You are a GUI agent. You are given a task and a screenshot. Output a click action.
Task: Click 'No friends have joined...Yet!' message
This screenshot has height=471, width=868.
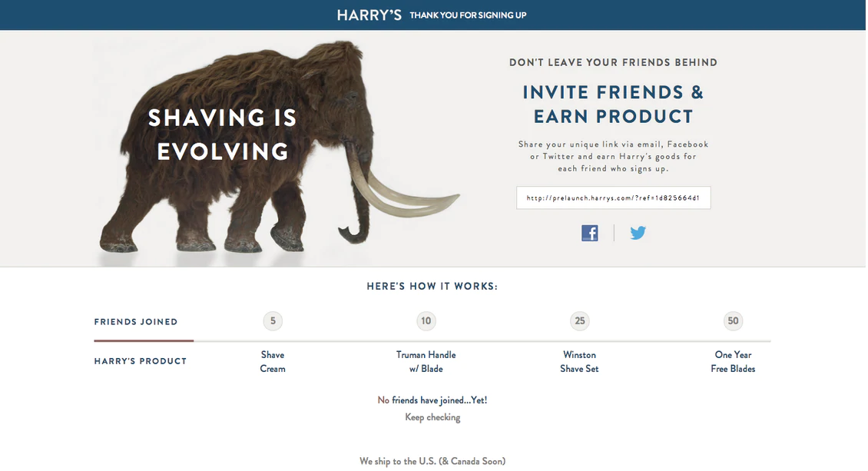coord(432,400)
